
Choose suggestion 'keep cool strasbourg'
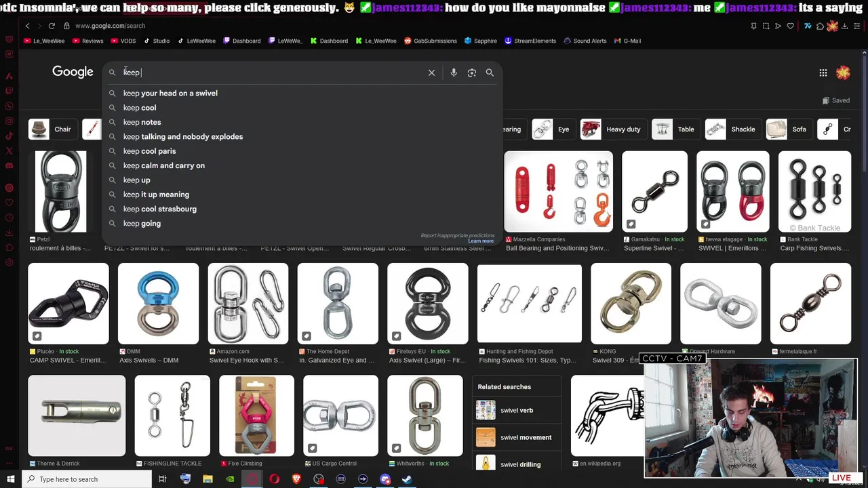pyautogui.click(x=302, y=209)
